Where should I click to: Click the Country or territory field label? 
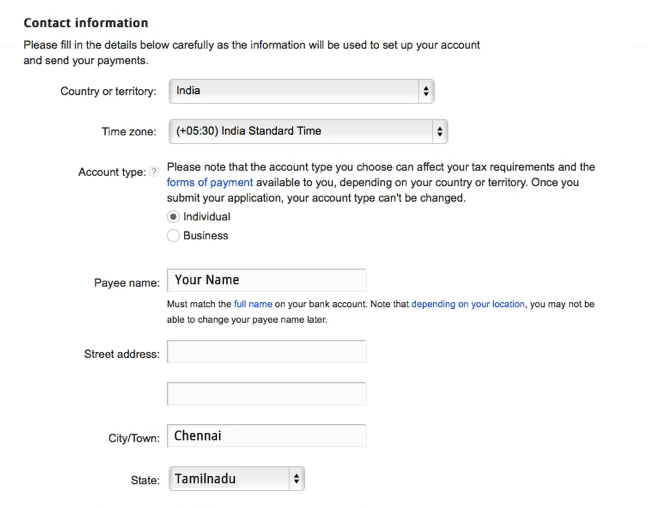[x=108, y=92]
